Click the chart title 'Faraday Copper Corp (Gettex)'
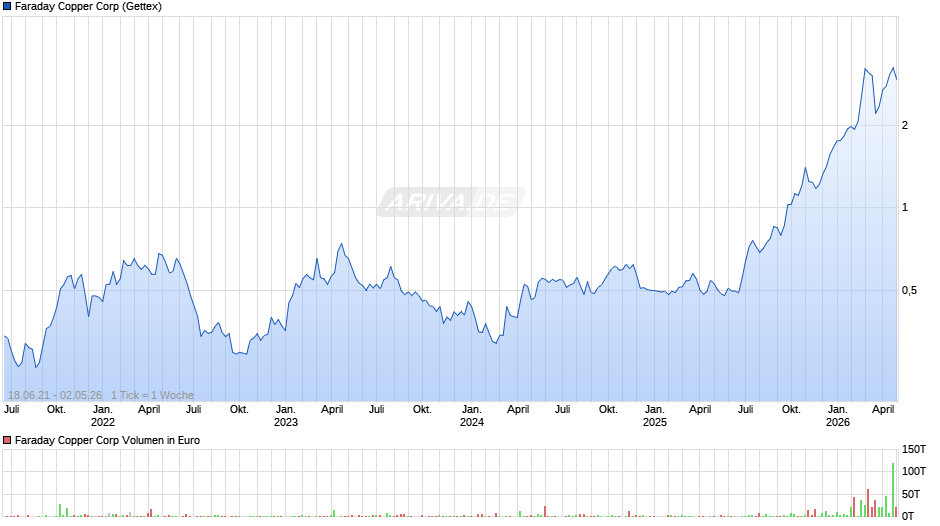 coord(88,7)
